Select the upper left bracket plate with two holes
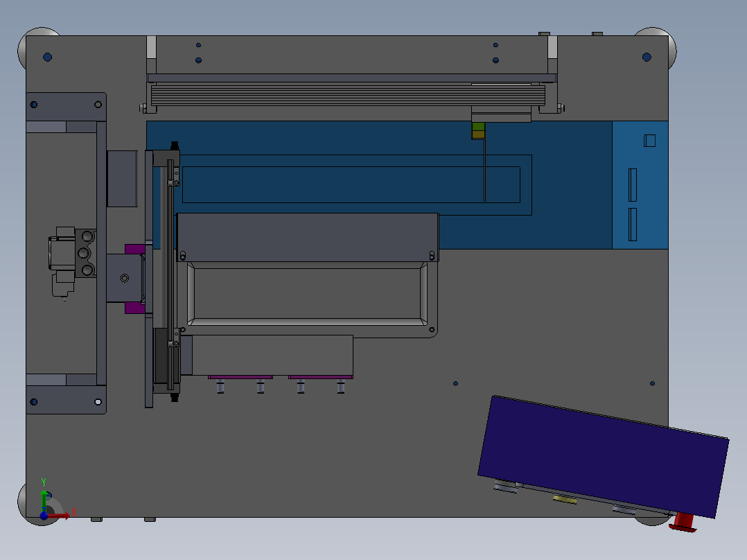This screenshot has width=747, height=560. click(67, 107)
